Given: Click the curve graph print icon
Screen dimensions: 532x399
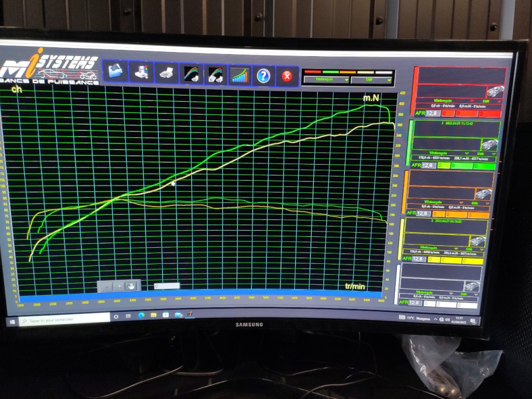Looking at the screenshot, I should click(x=191, y=74).
